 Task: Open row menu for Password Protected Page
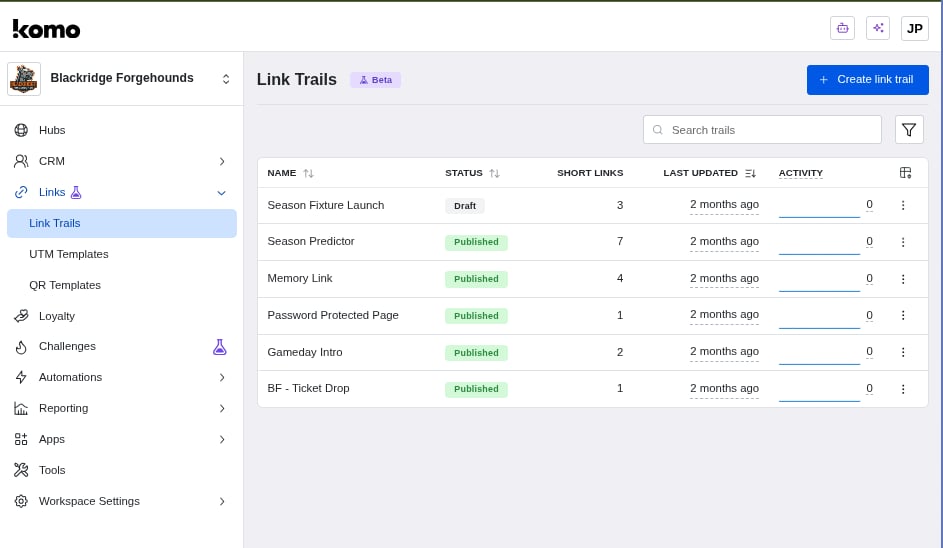[x=903, y=315]
